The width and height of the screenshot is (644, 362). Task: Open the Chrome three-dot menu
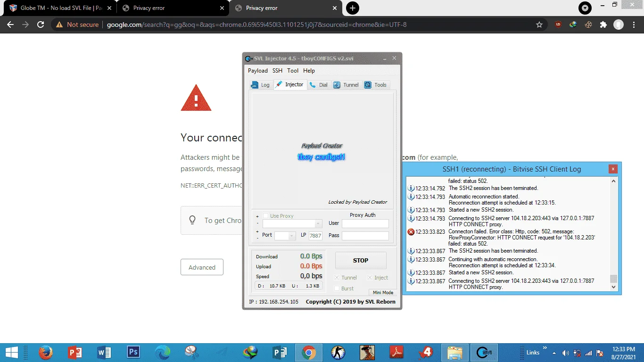point(634,25)
